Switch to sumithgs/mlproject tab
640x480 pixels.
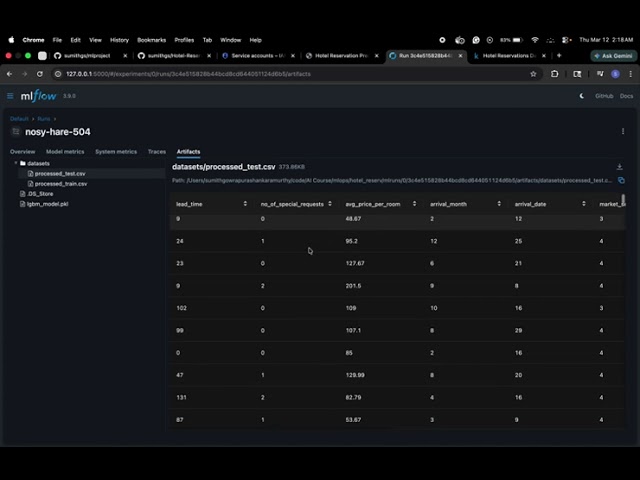tap(91, 56)
